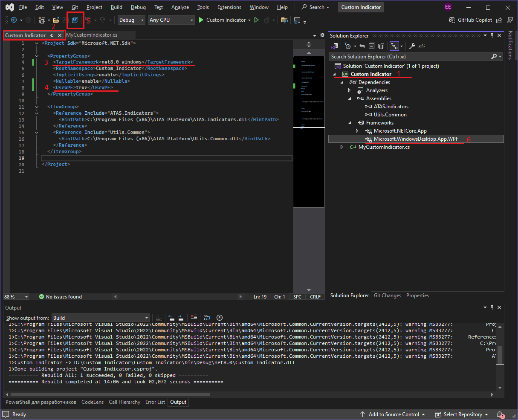
Task: Click Go to Previous Message in Output
Action: click(171, 318)
